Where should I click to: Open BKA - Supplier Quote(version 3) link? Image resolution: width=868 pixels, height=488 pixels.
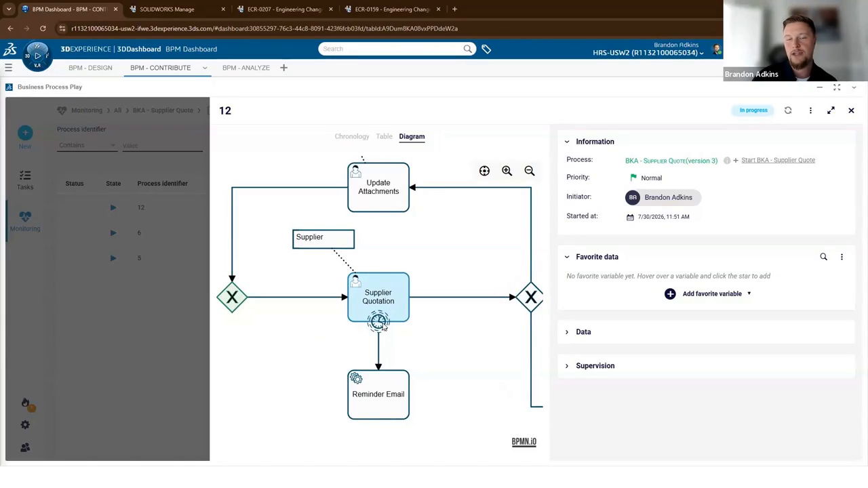[x=671, y=161]
